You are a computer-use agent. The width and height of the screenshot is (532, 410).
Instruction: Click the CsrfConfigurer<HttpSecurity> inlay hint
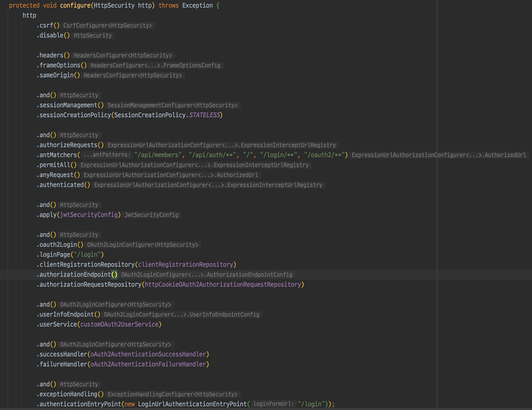pyautogui.click(x=108, y=26)
